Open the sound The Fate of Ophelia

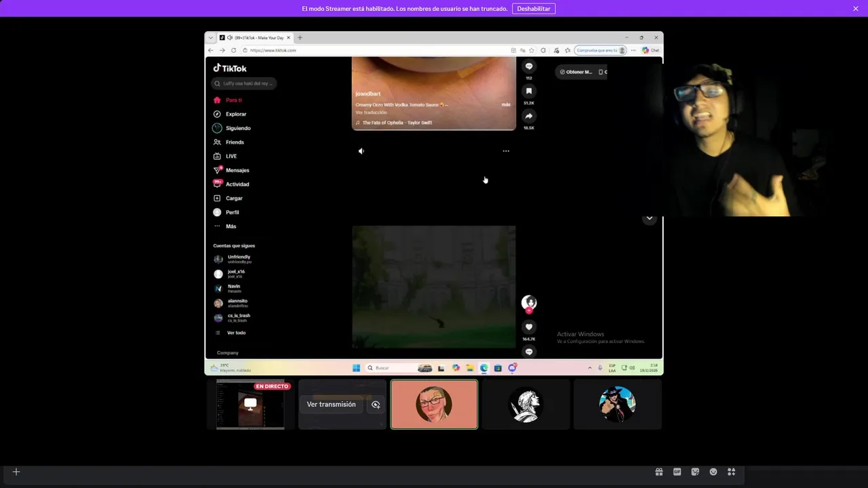tap(394, 123)
